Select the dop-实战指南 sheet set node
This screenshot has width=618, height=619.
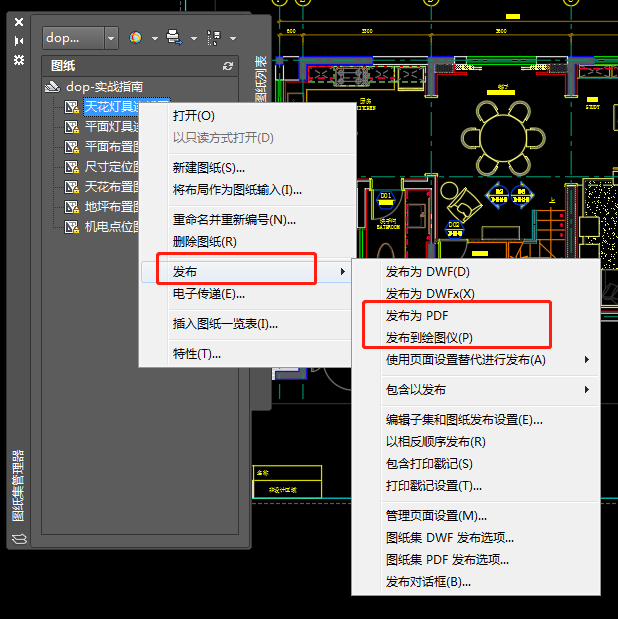105,86
